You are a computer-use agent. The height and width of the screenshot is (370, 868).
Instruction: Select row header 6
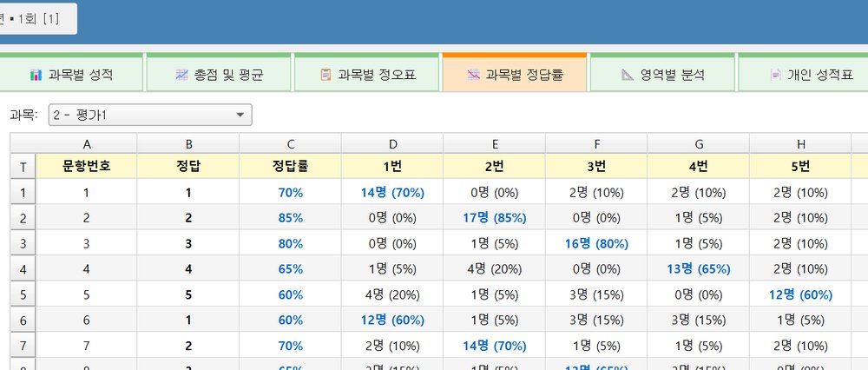point(23,320)
